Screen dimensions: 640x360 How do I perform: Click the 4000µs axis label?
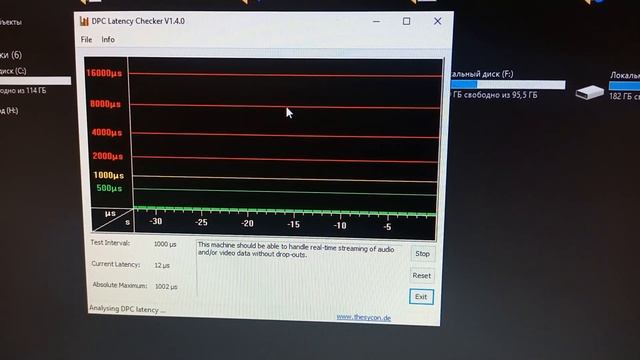107,132
